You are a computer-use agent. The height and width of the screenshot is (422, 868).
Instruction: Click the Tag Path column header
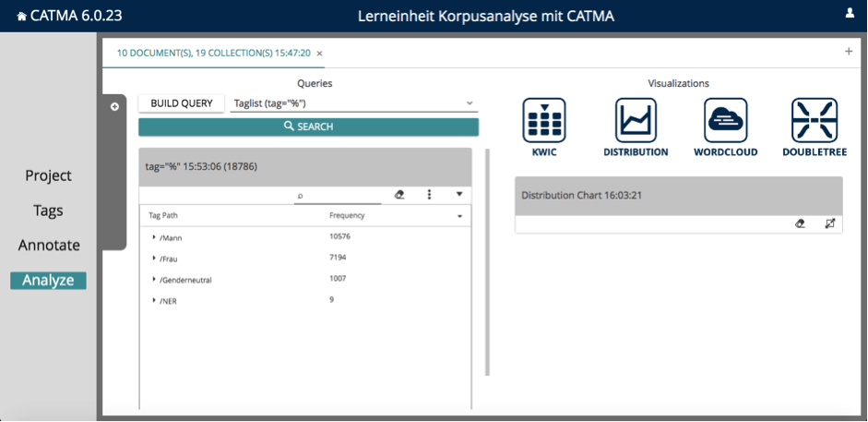click(163, 215)
